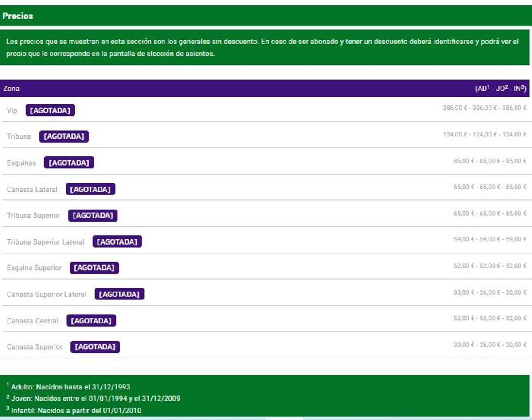The width and height of the screenshot is (532, 420).
Task: Click the AGOTADA badge next to Tribuna Superior Lateral
Action: pyautogui.click(x=117, y=241)
